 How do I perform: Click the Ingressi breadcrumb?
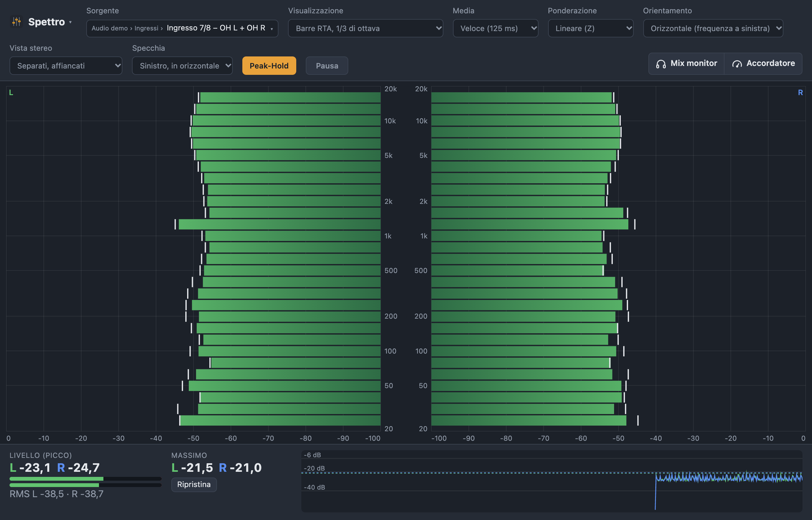click(x=146, y=28)
